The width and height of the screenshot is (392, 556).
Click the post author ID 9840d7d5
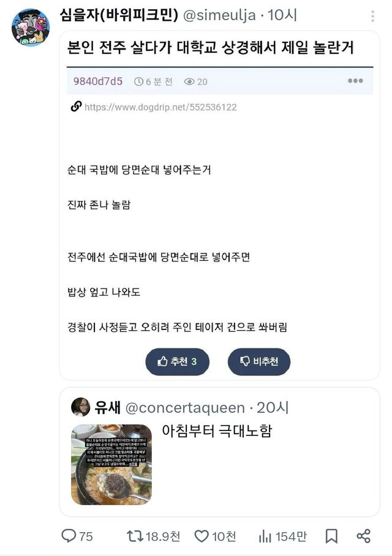point(98,81)
